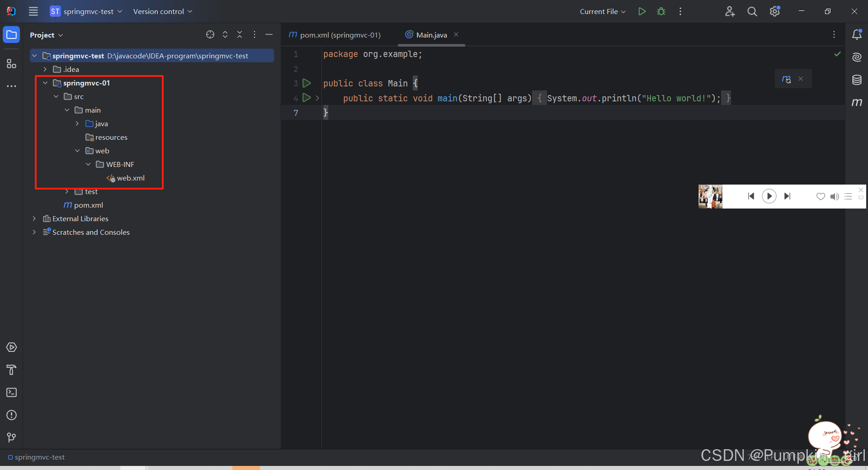Click the Run button in top toolbar

[x=642, y=12]
